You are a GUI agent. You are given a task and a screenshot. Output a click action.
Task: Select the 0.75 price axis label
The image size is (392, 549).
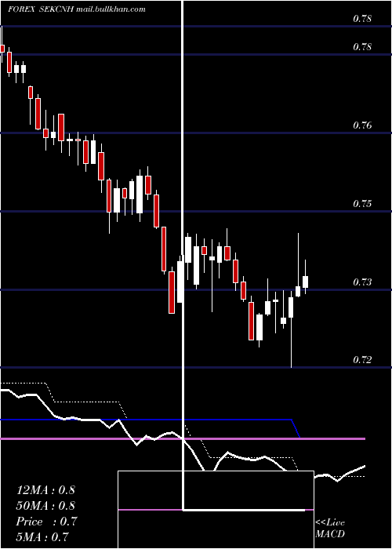[362, 203]
